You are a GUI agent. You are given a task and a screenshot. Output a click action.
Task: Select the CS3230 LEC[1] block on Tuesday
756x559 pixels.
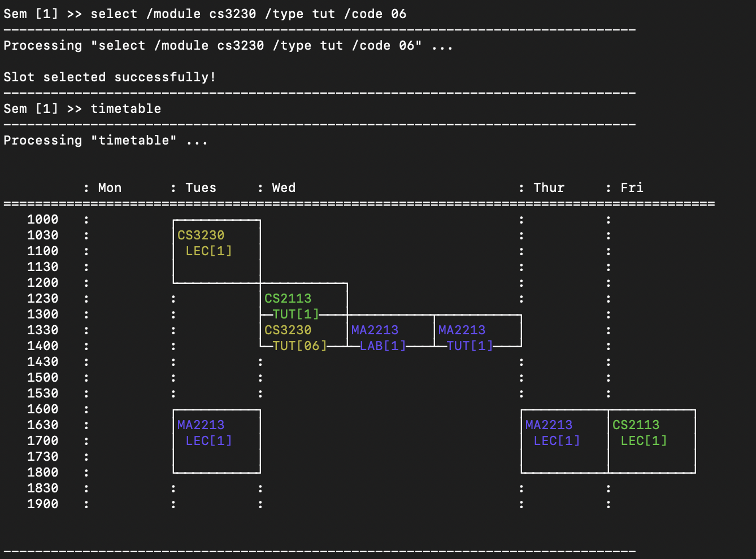(217, 251)
